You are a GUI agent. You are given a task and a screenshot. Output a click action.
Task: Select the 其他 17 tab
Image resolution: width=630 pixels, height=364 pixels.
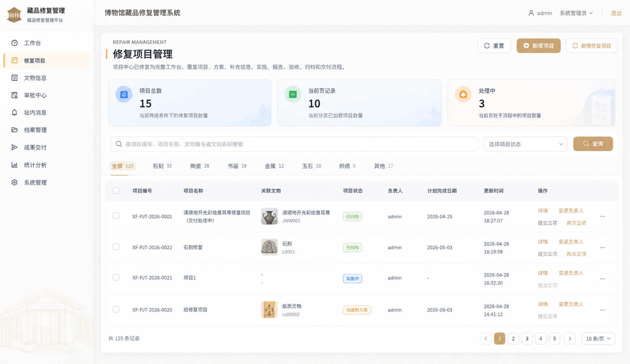[x=383, y=166]
